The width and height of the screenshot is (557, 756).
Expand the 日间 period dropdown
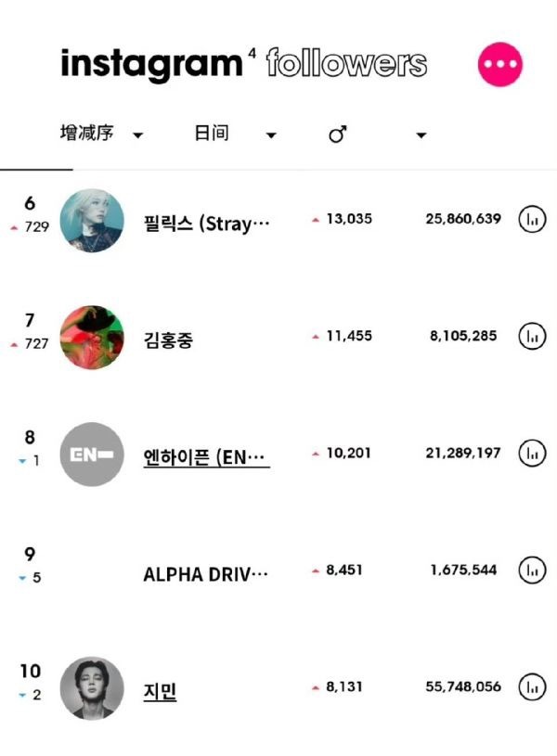coord(270,135)
